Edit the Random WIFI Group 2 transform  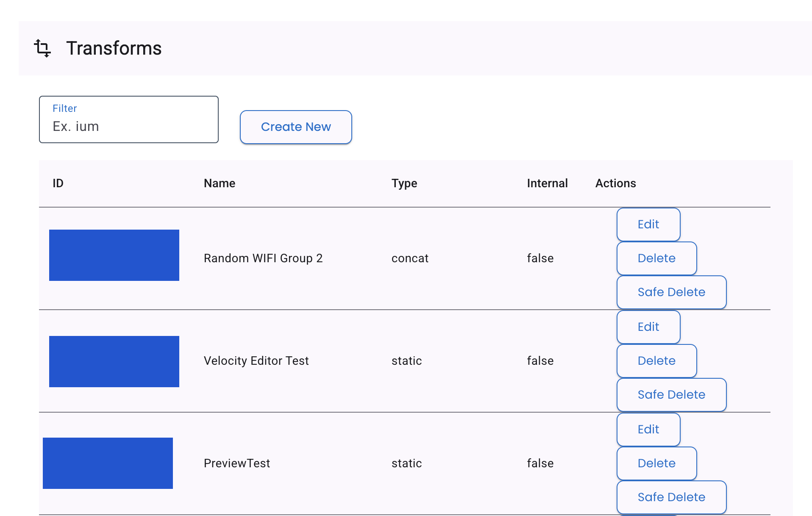pyautogui.click(x=648, y=225)
